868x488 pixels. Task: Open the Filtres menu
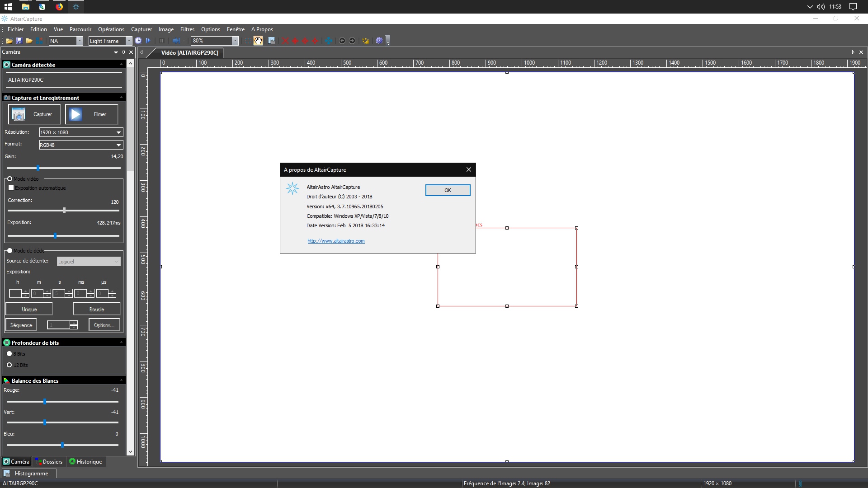[x=187, y=29]
